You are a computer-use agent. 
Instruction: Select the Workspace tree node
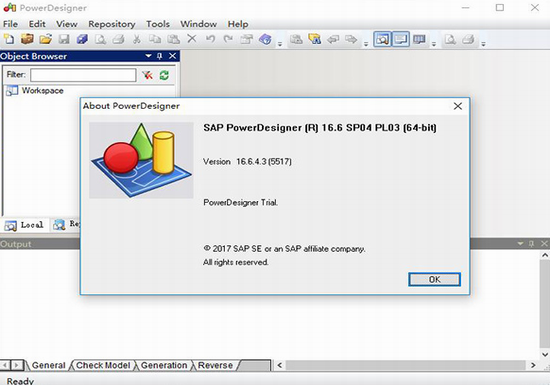pyautogui.click(x=42, y=90)
